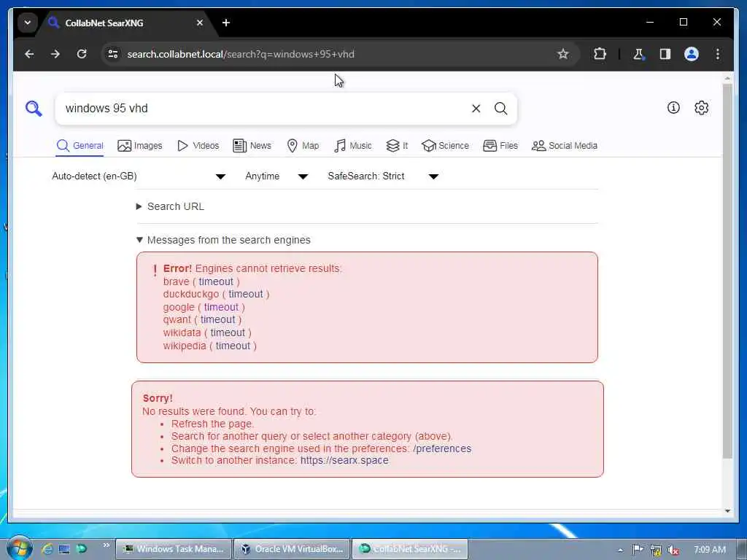Screen dimensions: 747x560
Task: Clear the search query with the X icon
Action: 476,109
